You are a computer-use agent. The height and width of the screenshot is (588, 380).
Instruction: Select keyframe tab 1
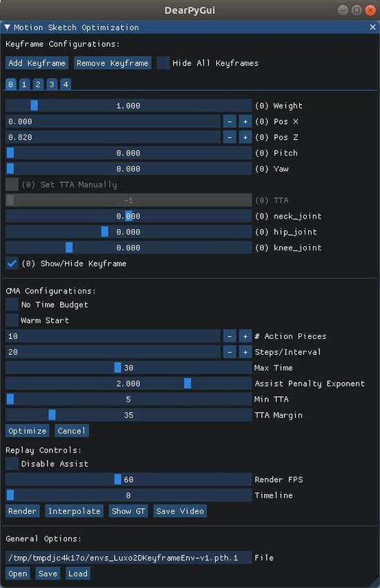(x=24, y=84)
